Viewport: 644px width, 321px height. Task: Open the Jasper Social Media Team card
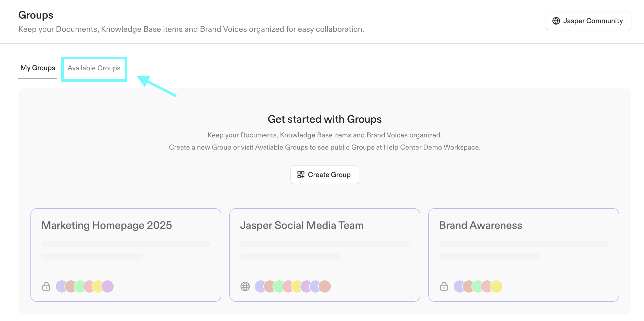tap(325, 255)
